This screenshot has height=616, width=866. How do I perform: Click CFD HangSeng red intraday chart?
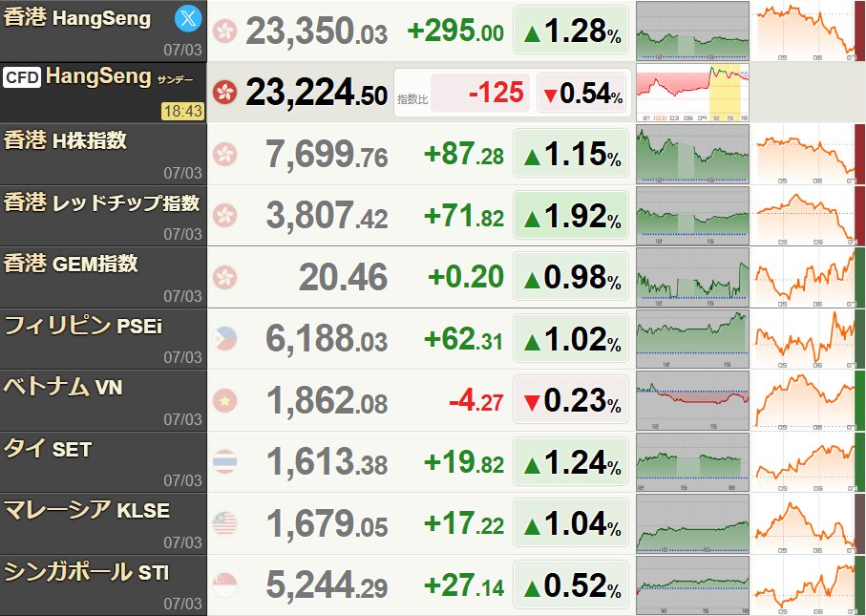click(x=692, y=93)
